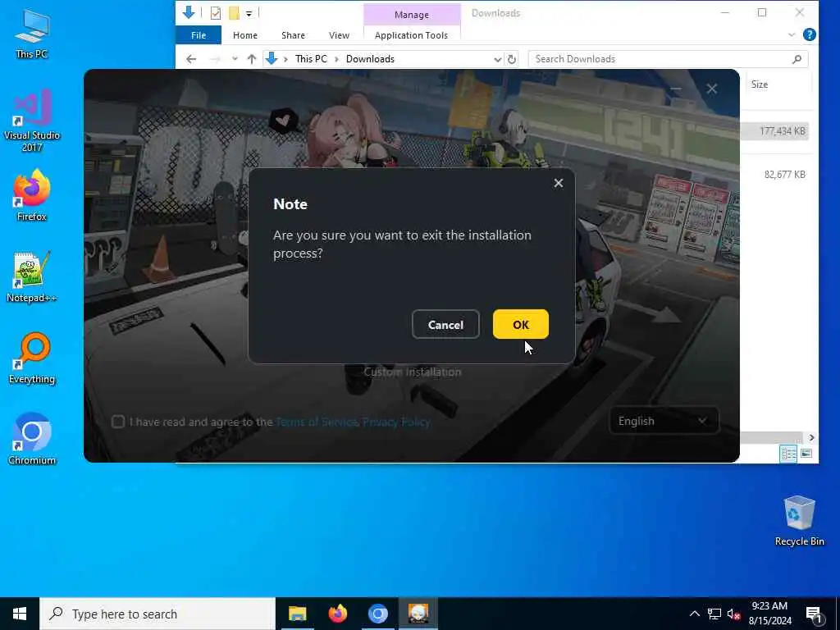Click the Properties quick access icon
The width and height of the screenshot is (840, 630).
(x=216, y=13)
